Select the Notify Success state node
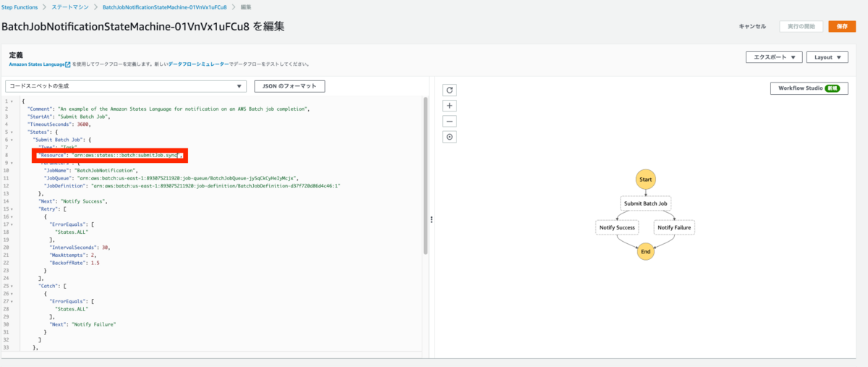 616,227
